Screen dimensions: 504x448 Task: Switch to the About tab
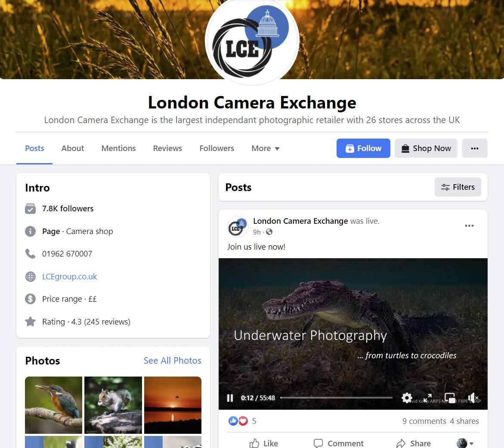[x=73, y=148]
